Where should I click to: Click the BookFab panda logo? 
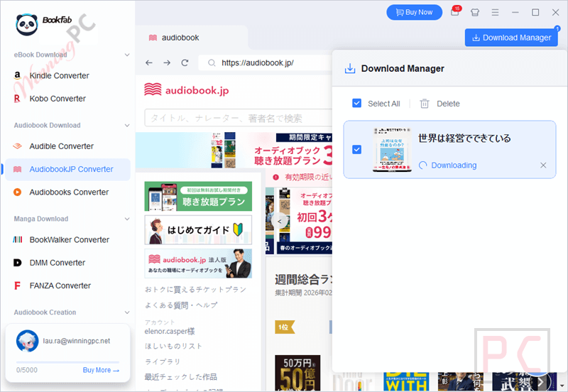tap(27, 25)
